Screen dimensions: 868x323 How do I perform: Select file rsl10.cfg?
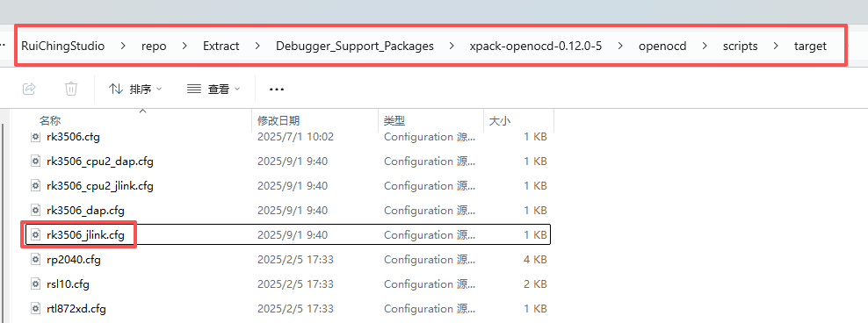coord(69,284)
